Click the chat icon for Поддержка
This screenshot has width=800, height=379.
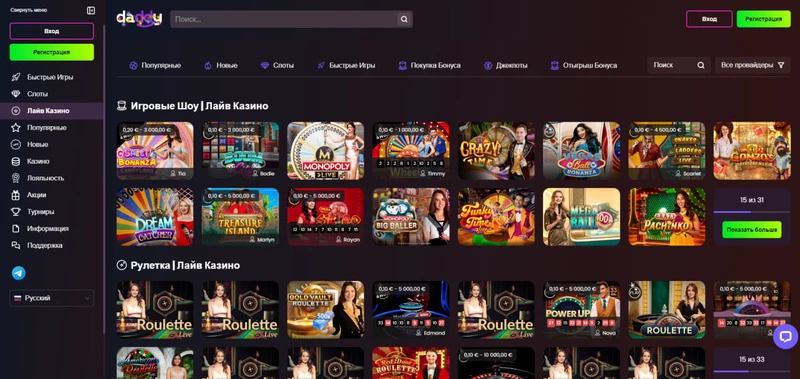[16, 245]
